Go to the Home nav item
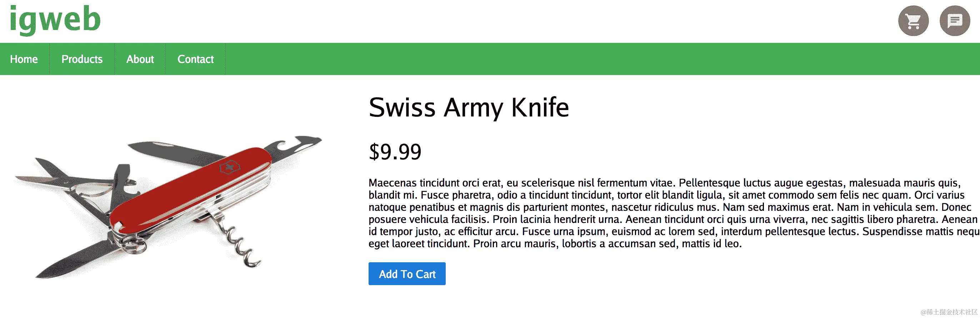Viewport: 980px width, 318px height. 24,59
